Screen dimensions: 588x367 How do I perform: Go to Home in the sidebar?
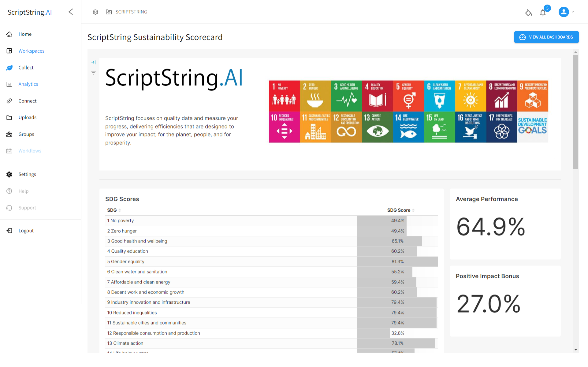(x=25, y=34)
